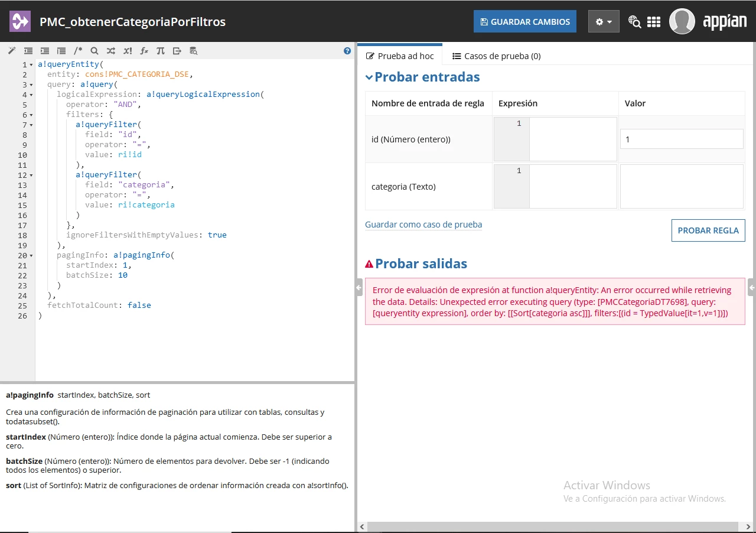Click the pi constant icon

tap(161, 51)
